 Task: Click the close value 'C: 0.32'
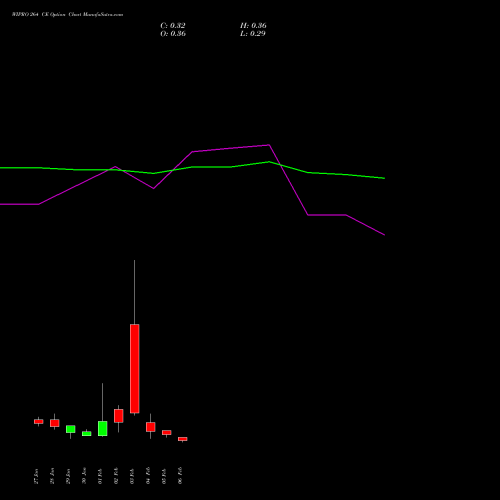click(173, 26)
